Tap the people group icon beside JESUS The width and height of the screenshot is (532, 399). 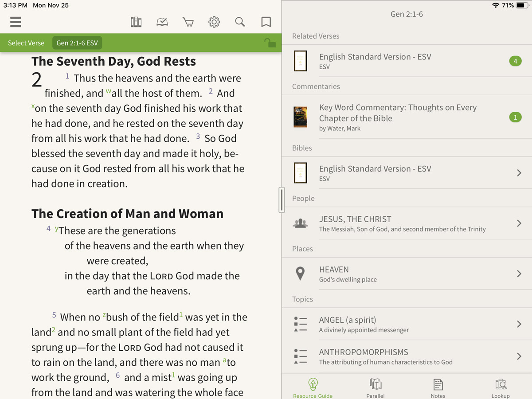300,223
